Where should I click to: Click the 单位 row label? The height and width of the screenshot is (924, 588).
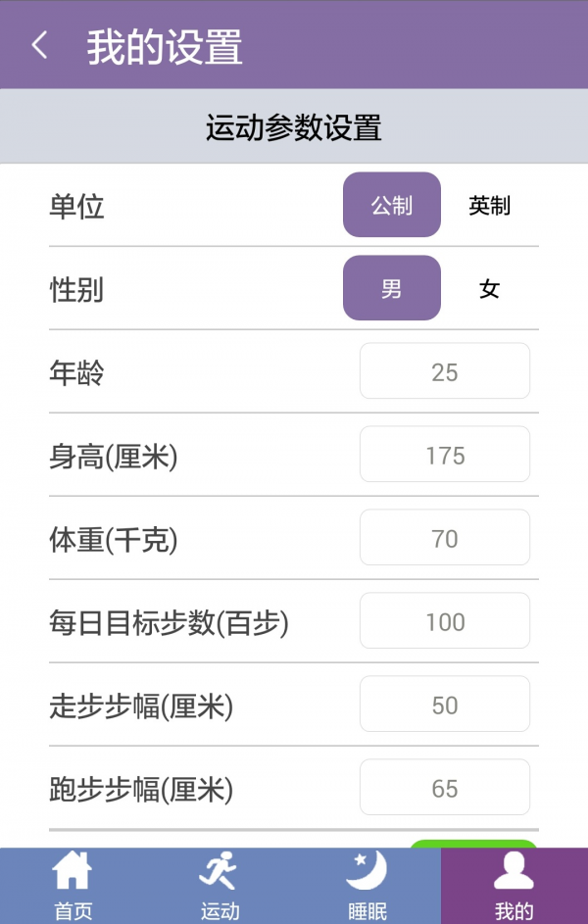click(x=76, y=206)
